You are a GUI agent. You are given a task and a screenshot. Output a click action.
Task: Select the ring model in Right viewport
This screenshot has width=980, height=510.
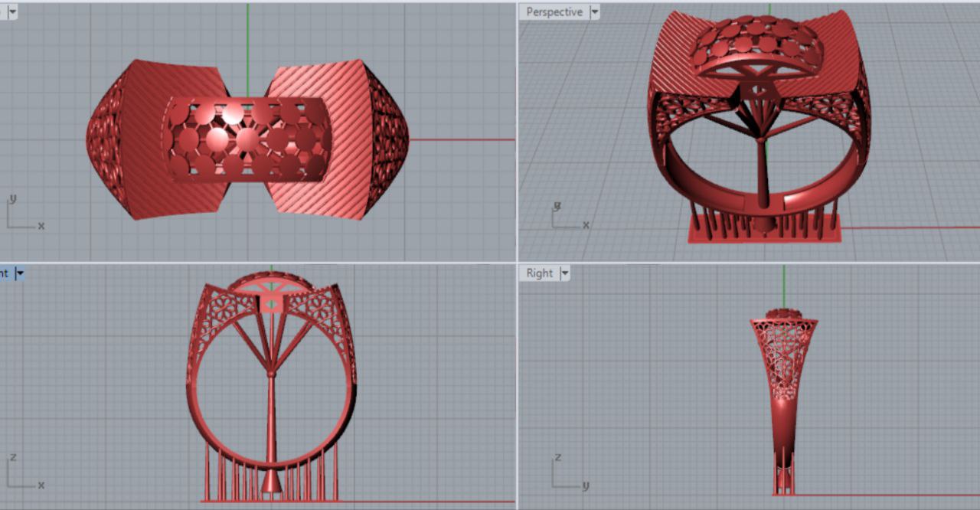pyautogui.click(x=783, y=400)
